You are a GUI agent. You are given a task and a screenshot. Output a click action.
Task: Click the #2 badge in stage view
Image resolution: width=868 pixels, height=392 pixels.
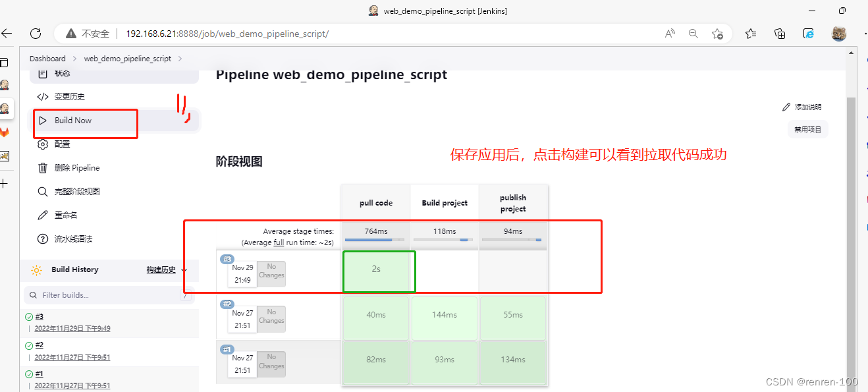click(x=227, y=304)
